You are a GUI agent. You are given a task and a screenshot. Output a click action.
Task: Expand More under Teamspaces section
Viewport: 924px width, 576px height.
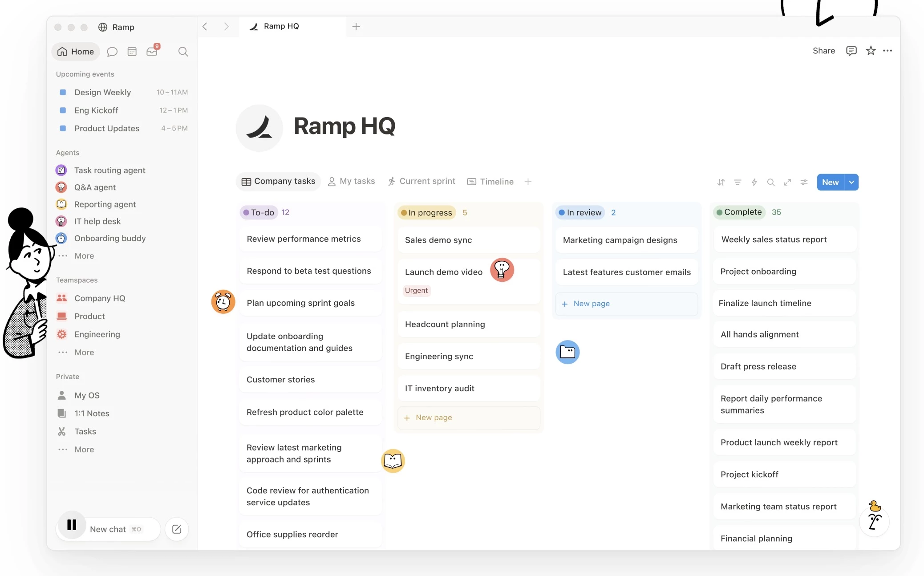pyautogui.click(x=84, y=353)
